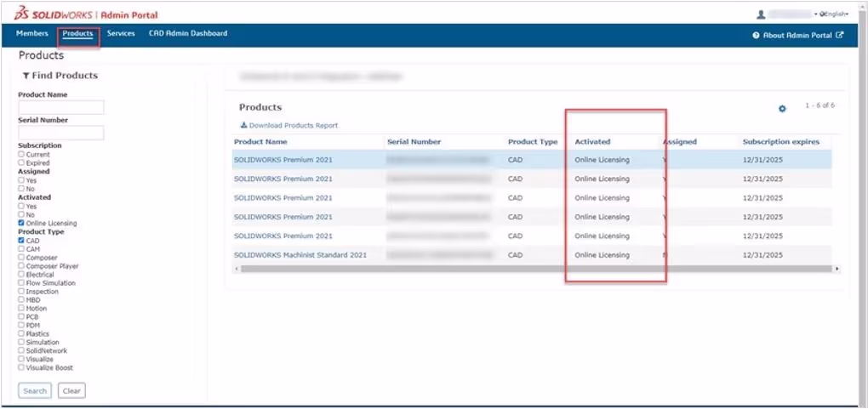Open the table settings gear icon
868x409 pixels.
point(782,109)
